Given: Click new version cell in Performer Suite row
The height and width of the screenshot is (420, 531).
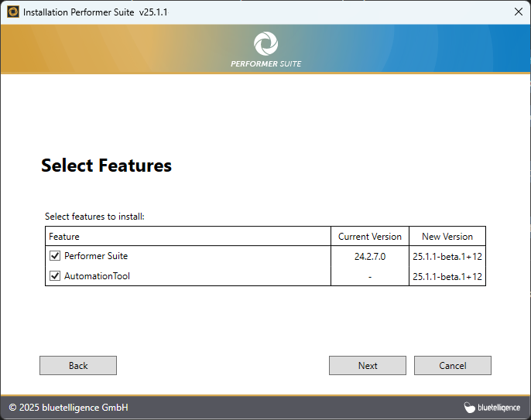Looking at the screenshot, I should (447, 256).
